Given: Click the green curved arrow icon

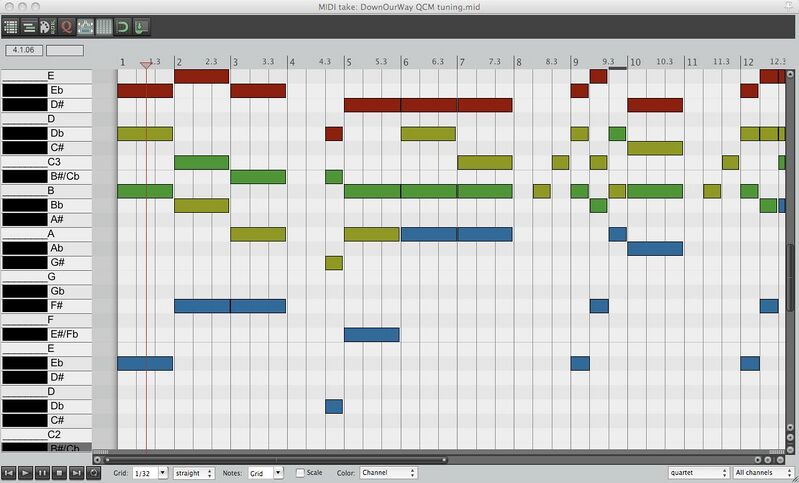Looking at the screenshot, I should (122, 26).
